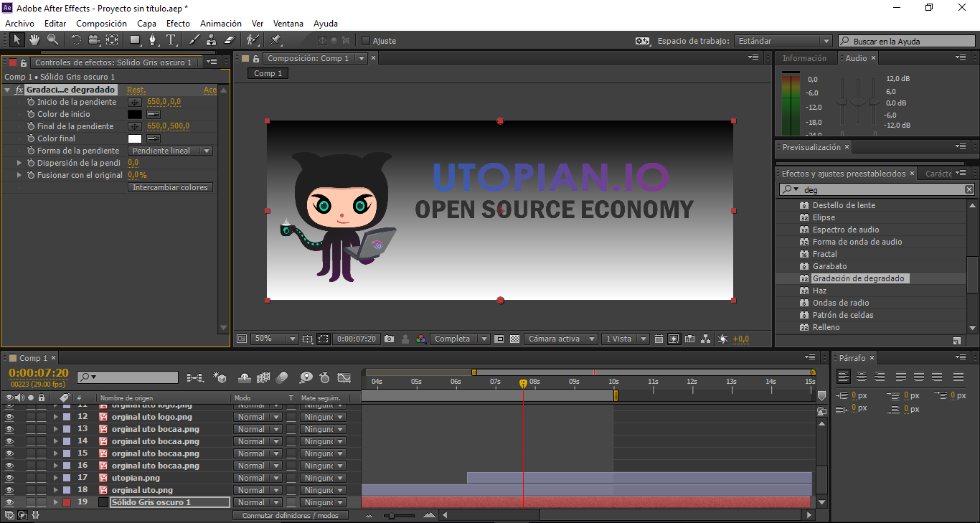This screenshot has width=980, height=523.
Task: Expand layer 19 properties triangle
Action: 55,502
